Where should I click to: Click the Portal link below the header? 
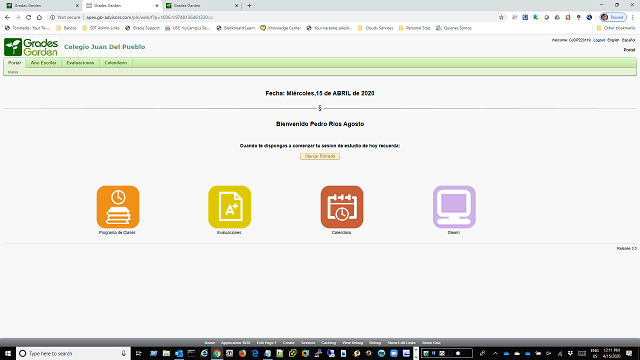coord(629,50)
